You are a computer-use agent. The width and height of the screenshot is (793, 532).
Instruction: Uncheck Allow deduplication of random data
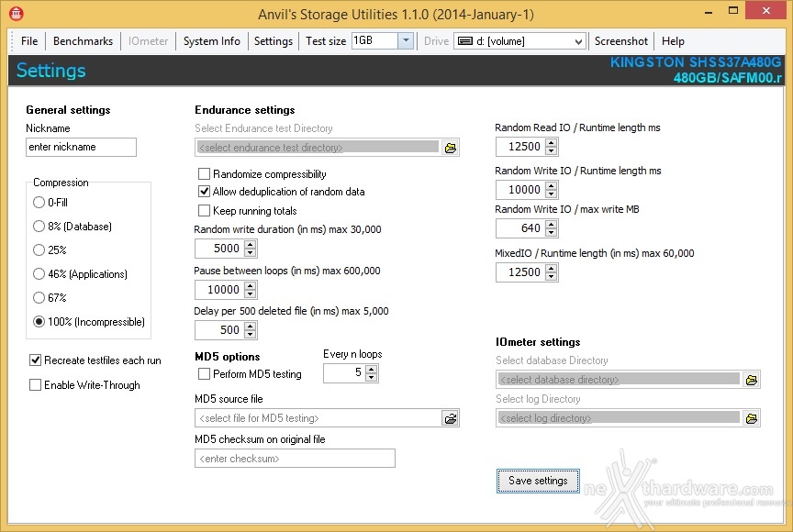click(205, 192)
